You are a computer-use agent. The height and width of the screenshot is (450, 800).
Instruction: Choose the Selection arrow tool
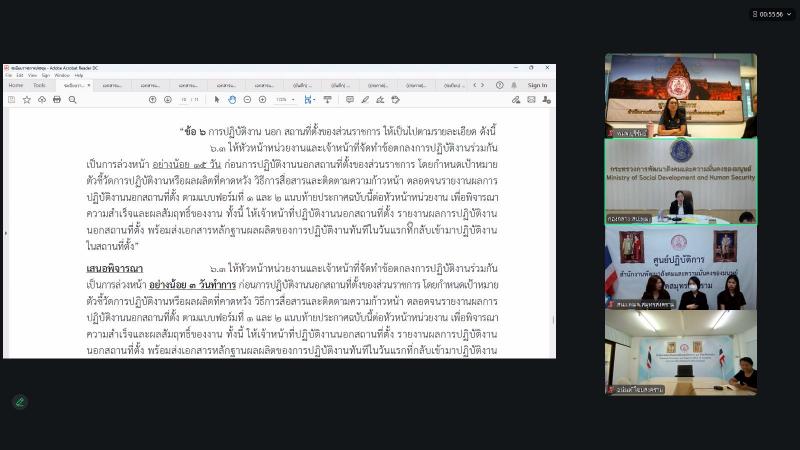(x=217, y=100)
